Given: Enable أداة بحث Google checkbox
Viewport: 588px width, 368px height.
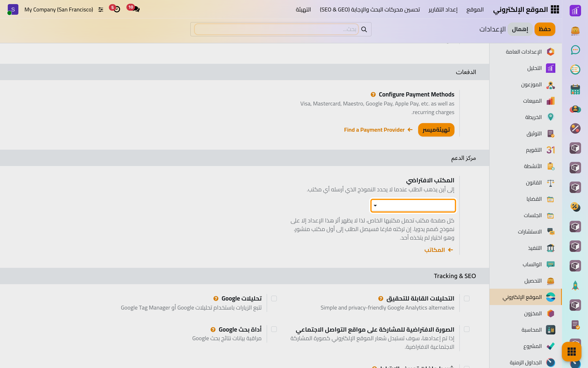Looking at the screenshot, I should (274, 329).
